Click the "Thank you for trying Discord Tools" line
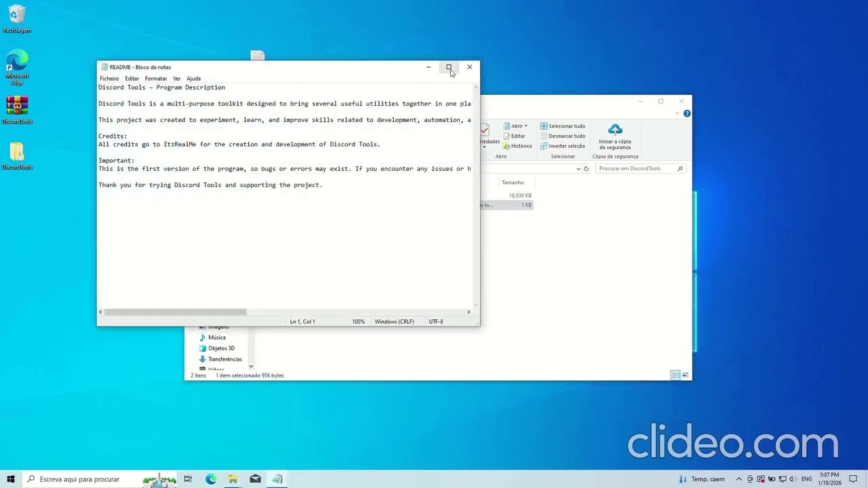The width and height of the screenshot is (868, 488). click(210, 185)
